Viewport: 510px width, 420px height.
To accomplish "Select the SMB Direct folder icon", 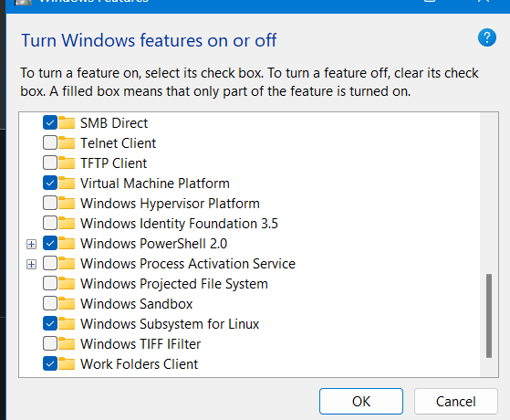I will pos(67,122).
